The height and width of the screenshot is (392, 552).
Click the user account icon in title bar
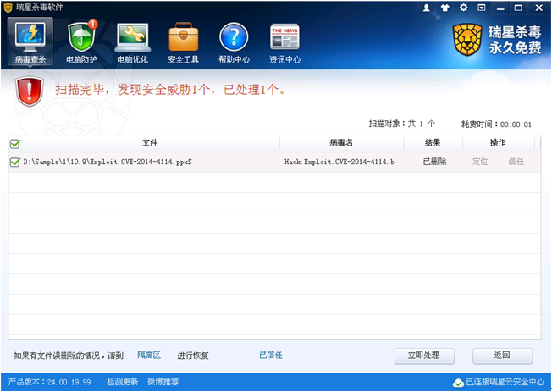pyautogui.click(x=427, y=8)
